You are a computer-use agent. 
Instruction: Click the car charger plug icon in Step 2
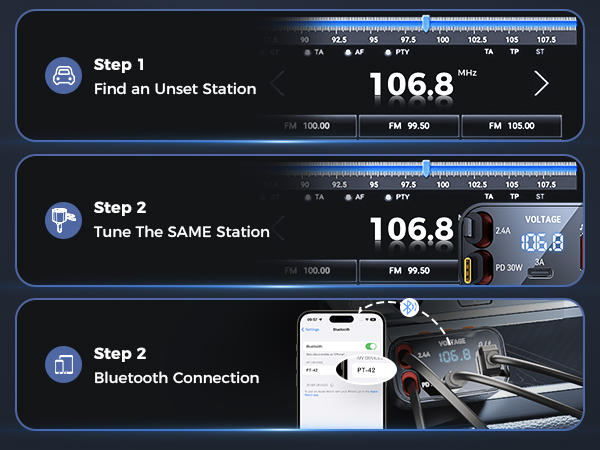click(63, 220)
